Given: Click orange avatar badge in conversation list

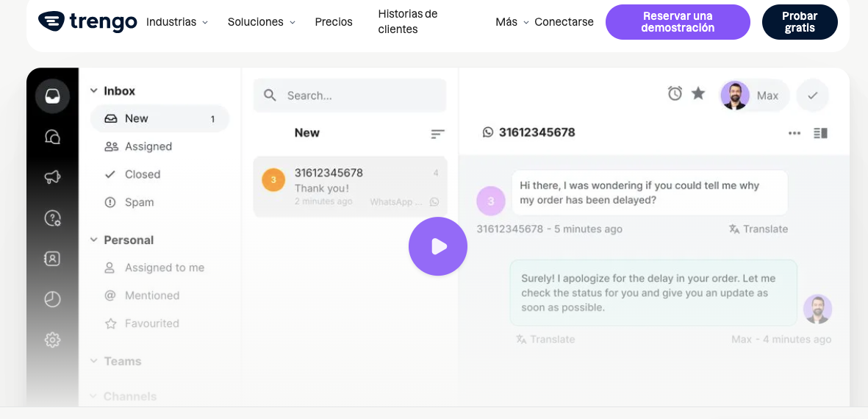Looking at the screenshot, I should click(273, 180).
